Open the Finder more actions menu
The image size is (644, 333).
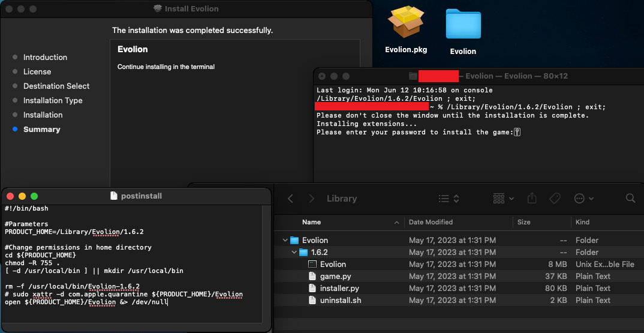coord(583,199)
